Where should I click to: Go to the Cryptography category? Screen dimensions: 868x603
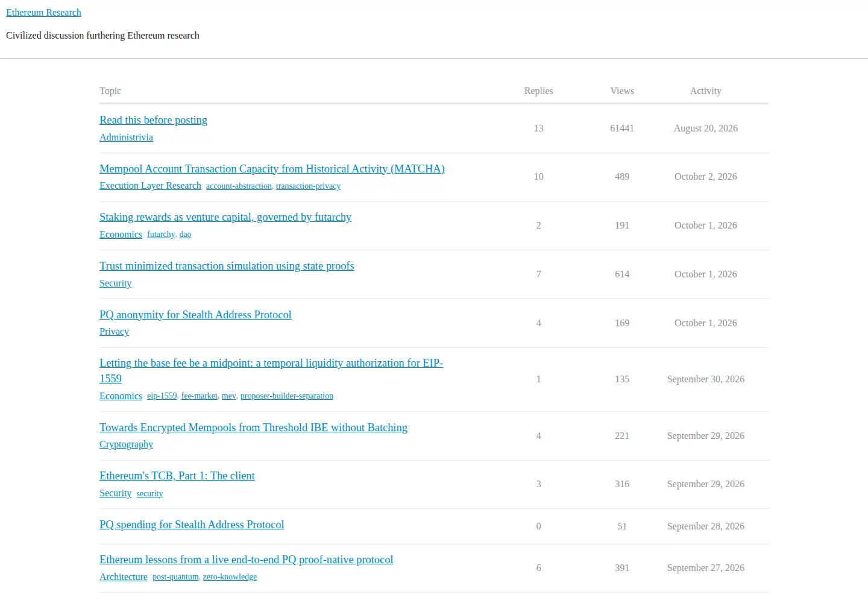[x=126, y=444]
